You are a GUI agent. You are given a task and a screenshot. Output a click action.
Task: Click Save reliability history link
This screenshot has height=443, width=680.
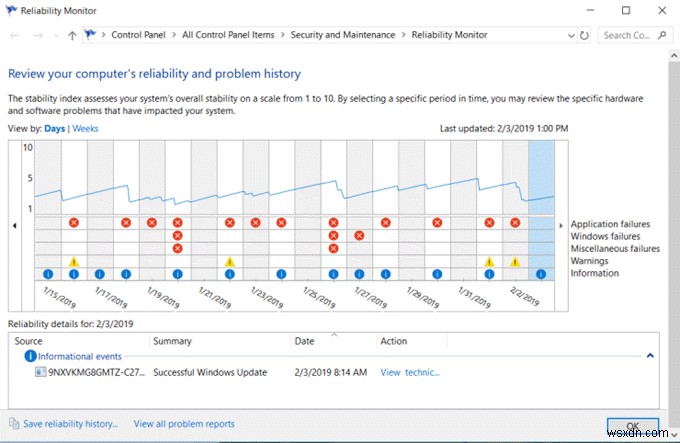[68, 424]
